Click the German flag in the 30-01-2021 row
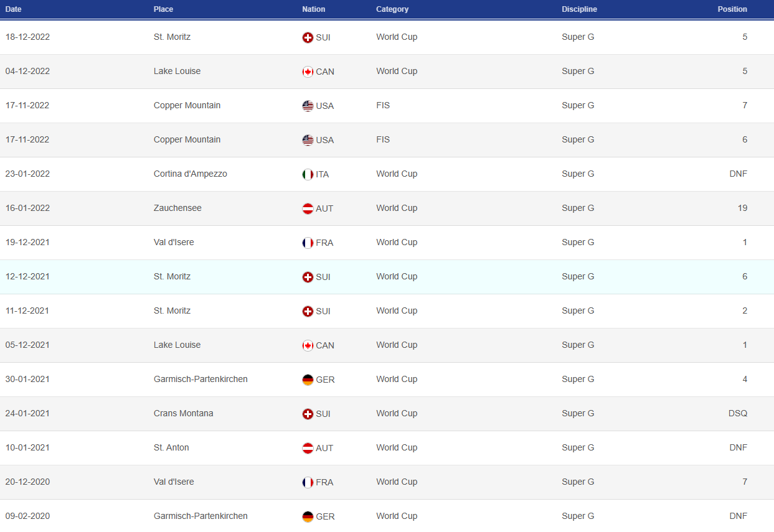The image size is (774, 532). click(308, 380)
